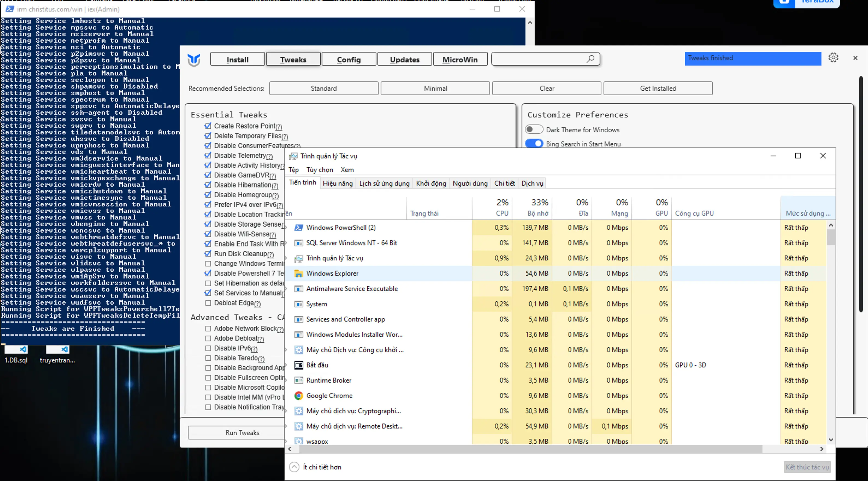Click PowerShell window title icon
The width and height of the screenshot is (868, 481).
[10, 9]
